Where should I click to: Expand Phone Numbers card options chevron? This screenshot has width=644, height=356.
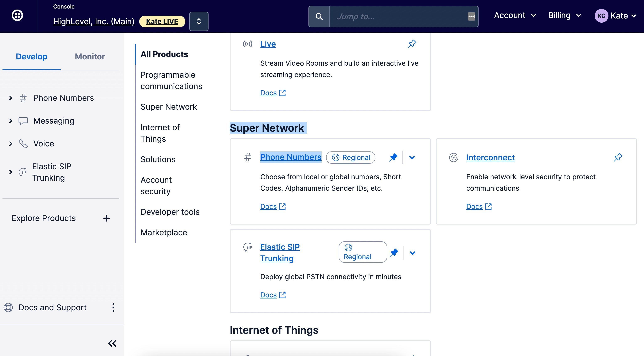(x=412, y=158)
